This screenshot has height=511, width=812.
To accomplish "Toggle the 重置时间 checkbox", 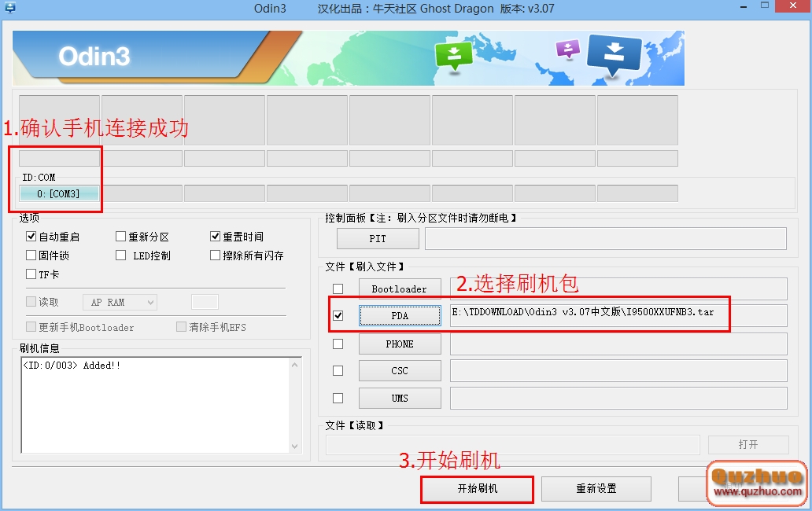I will 216,237.
